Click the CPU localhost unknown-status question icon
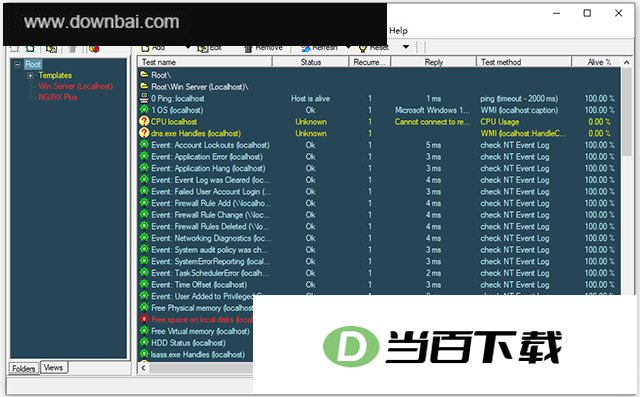Image resolution: width=640 pixels, height=397 pixels. [144, 121]
